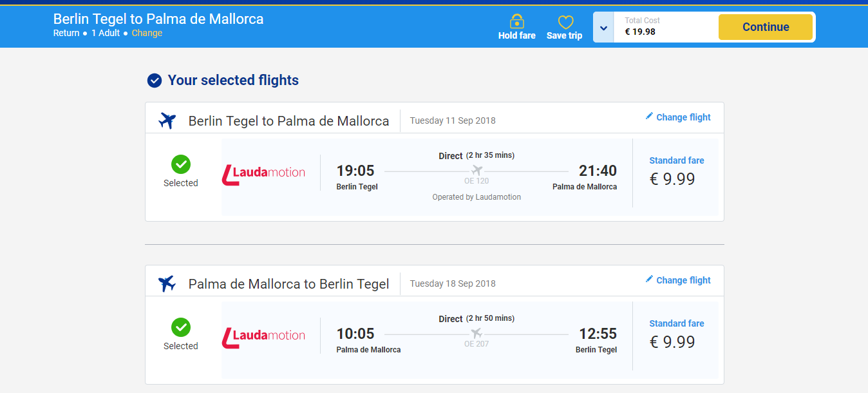The height and width of the screenshot is (393, 868).
Task: Click the blue checkmark beside Your selected flights
Action: point(155,81)
